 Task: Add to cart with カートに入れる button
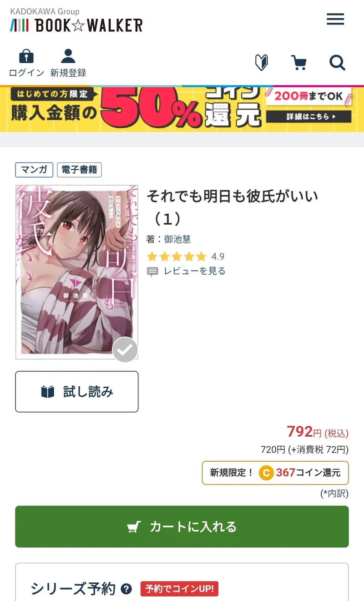coord(182,526)
